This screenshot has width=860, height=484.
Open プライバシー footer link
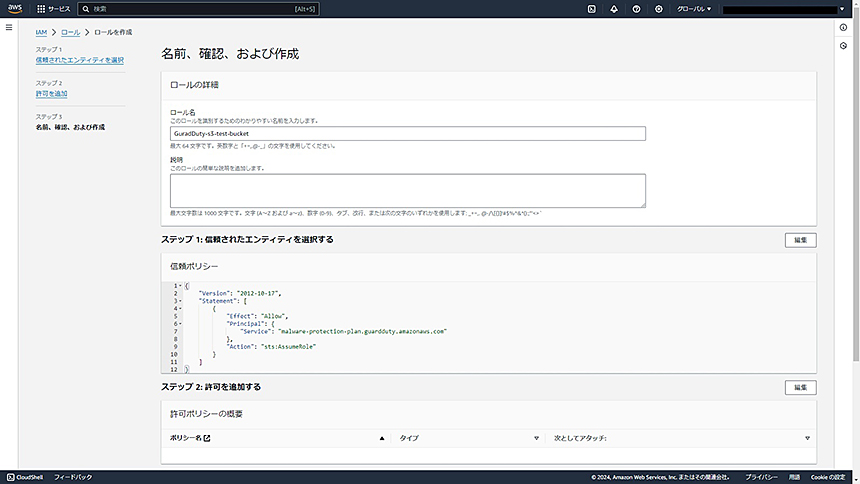(x=761, y=477)
